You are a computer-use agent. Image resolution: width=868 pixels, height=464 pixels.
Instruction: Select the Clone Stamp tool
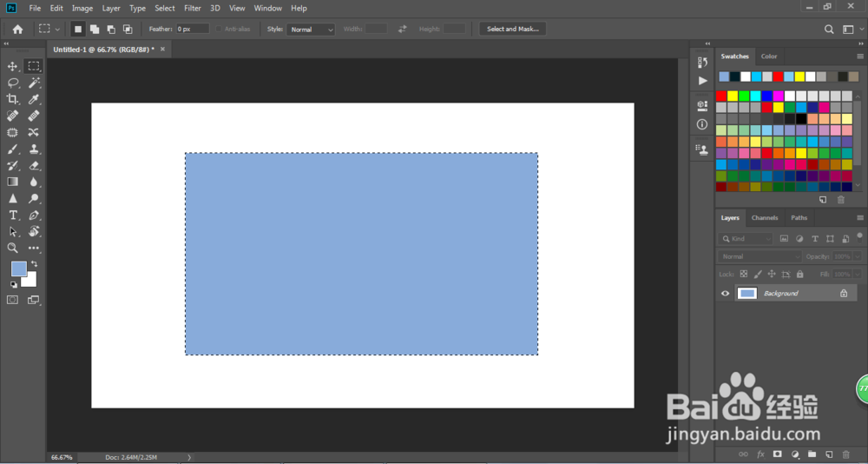[x=34, y=149]
